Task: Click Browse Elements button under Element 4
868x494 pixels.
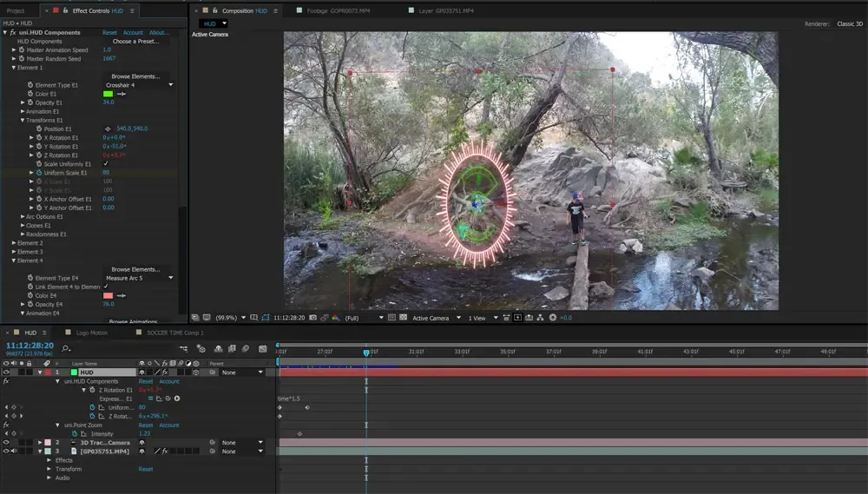Action: click(x=135, y=269)
